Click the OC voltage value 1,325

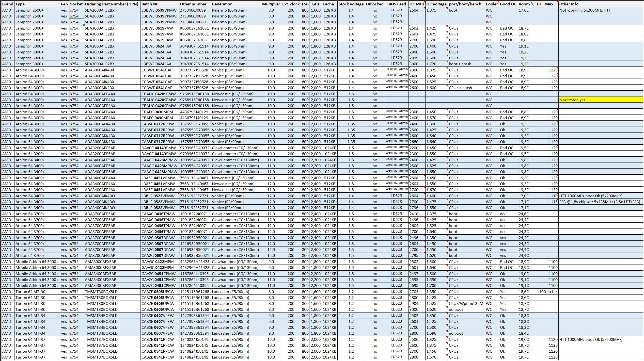(437, 340)
